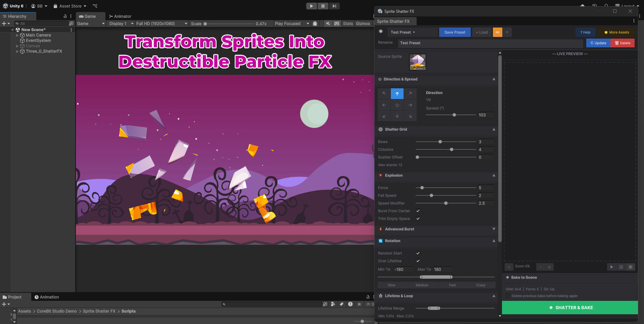The height and width of the screenshot is (324, 644).
Task: Click the Rename text field
Action: (490, 43)
